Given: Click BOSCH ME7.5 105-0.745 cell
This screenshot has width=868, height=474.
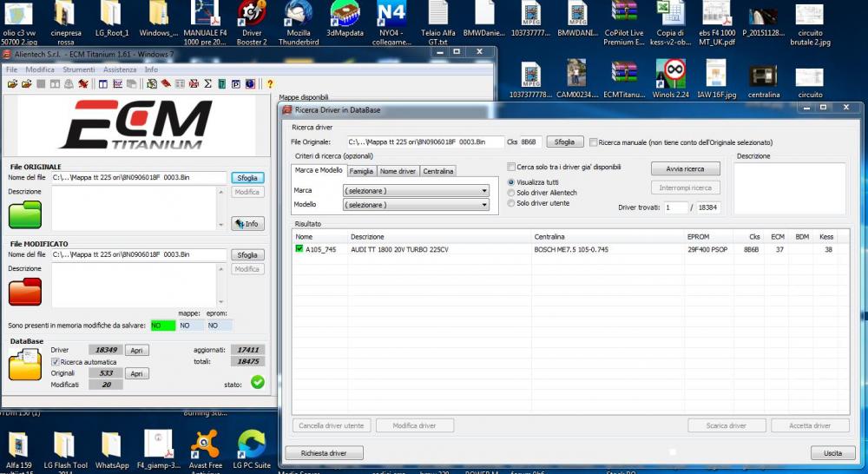Looking at the screenshot, I should pyautogui.click(x=571, y=250).
